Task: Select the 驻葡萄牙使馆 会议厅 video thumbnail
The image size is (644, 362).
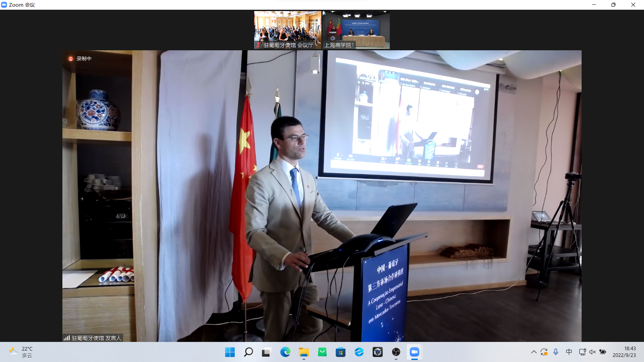Action: [x=288, y=30]
